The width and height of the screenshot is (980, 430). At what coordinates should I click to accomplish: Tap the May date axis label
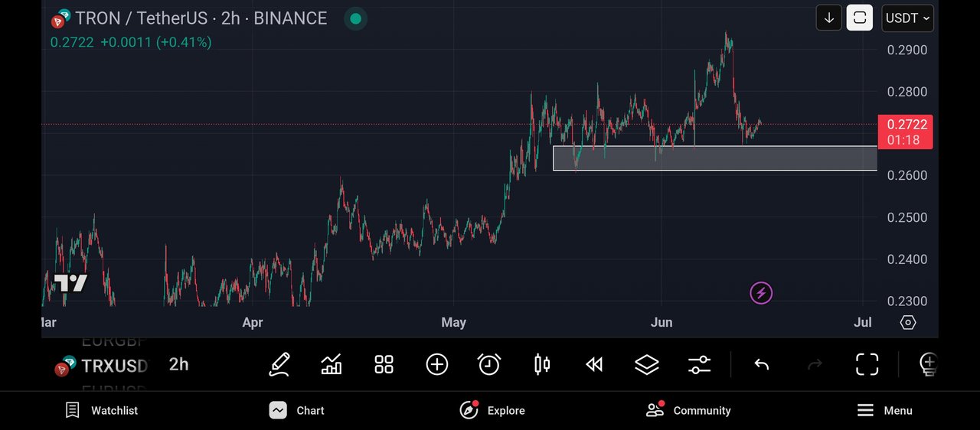tap(453, 323)
